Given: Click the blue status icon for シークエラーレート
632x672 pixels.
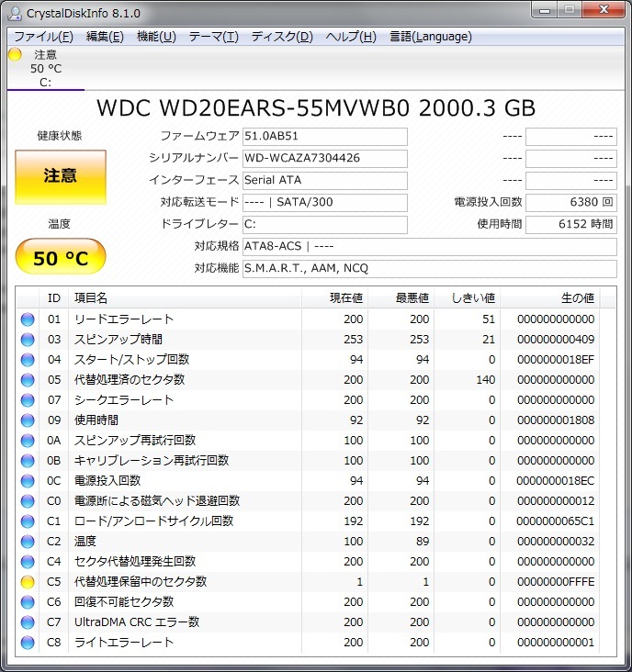Looking at the screenshot, I should pos(28,400).
